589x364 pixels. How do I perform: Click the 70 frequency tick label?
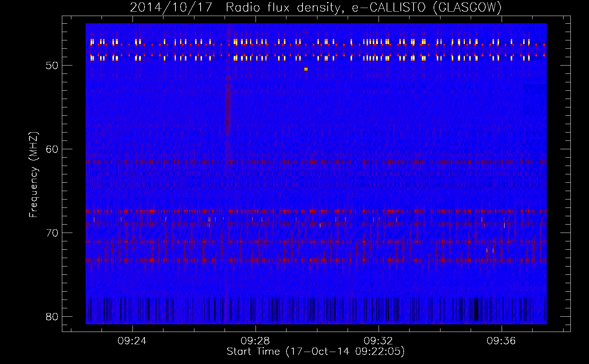coord(52,233)
